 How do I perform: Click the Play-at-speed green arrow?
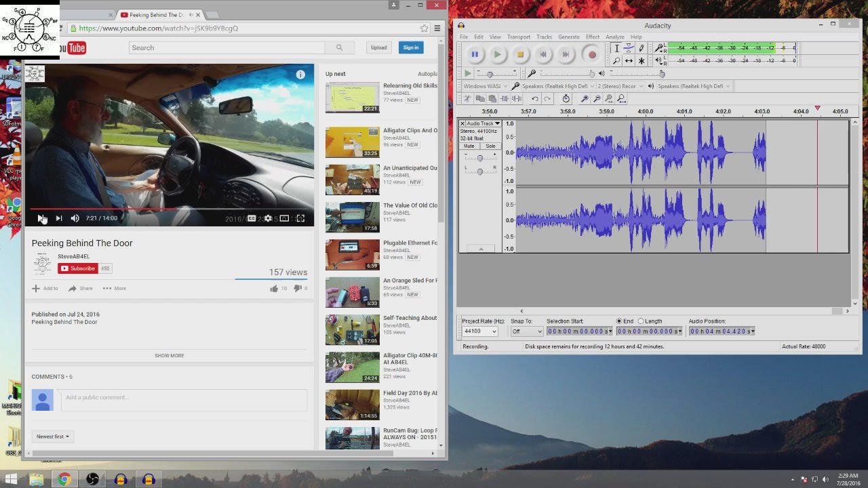point(468,73)
